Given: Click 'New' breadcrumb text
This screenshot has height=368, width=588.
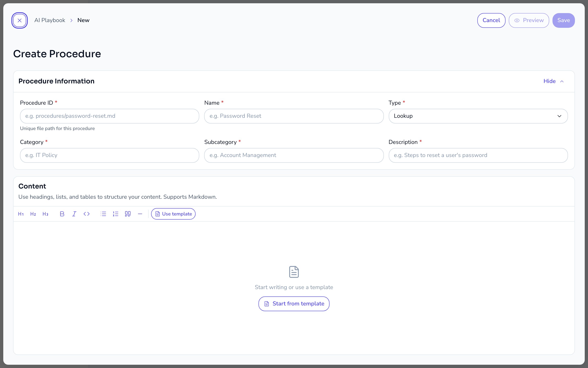Looking at the screenshot, I should (x=83, y=20).
